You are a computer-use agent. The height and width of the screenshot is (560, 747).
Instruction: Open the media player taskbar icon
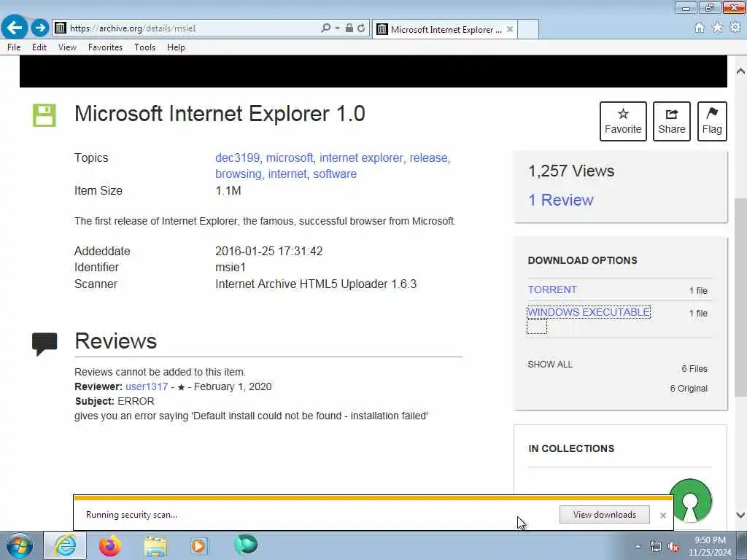click(x=198, y=545)
